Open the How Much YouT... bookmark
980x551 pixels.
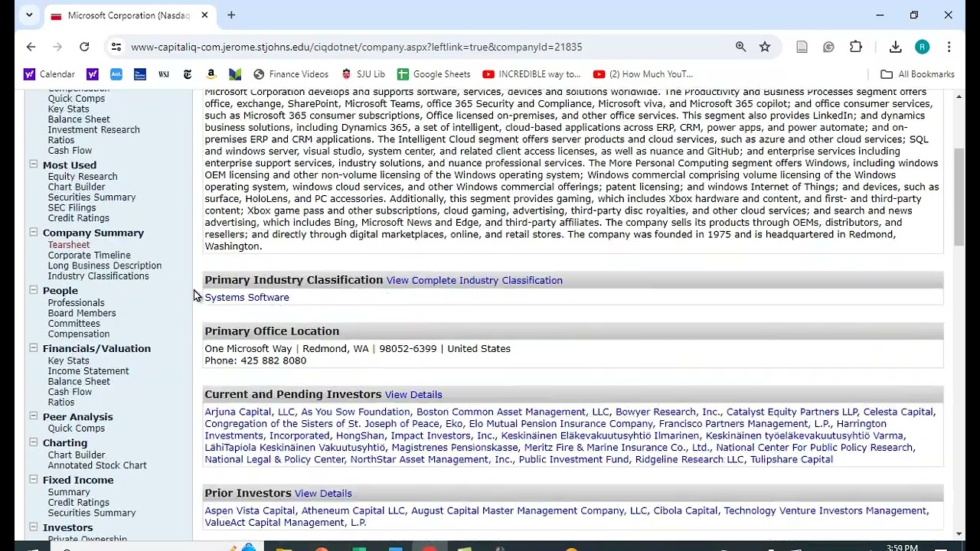pyautogui.click(x=643, y=74)
